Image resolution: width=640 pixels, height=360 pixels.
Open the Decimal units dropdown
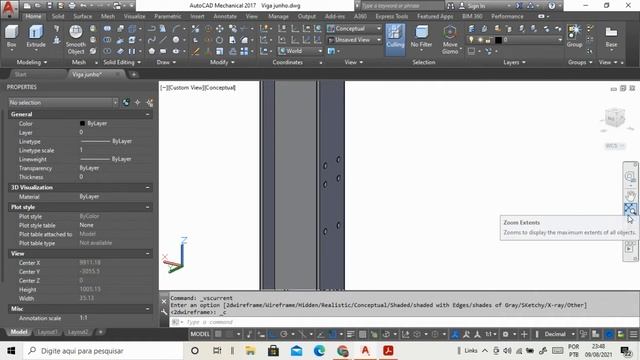pos(558,334)
